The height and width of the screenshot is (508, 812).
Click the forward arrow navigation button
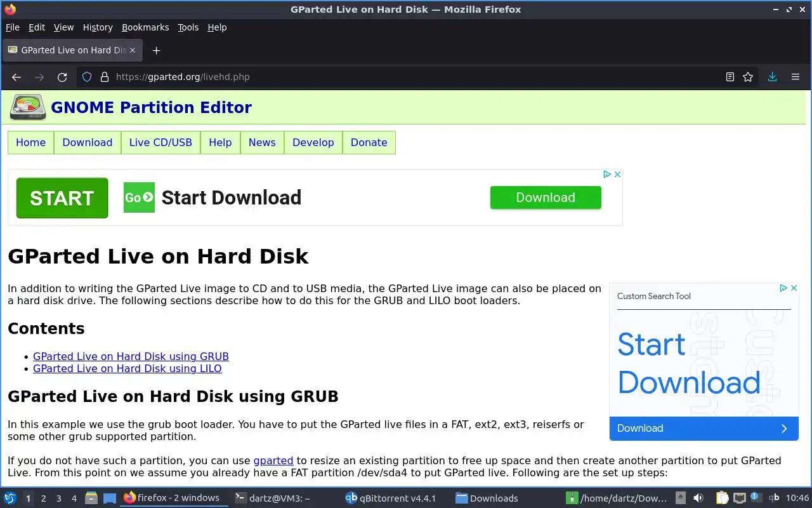pos(39,77)
